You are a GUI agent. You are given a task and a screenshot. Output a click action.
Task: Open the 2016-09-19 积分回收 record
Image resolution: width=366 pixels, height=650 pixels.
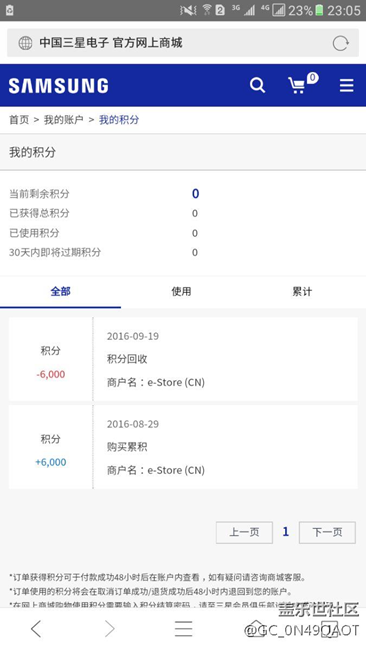(x=183, y=359)
